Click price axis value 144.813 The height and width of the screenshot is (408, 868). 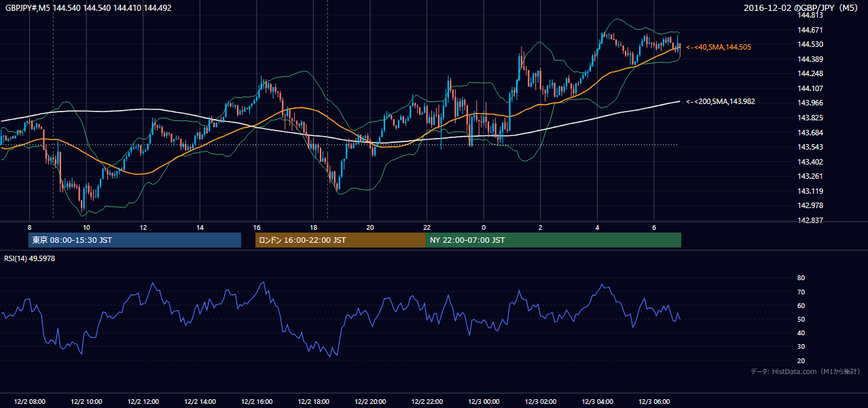click(809, 15)
